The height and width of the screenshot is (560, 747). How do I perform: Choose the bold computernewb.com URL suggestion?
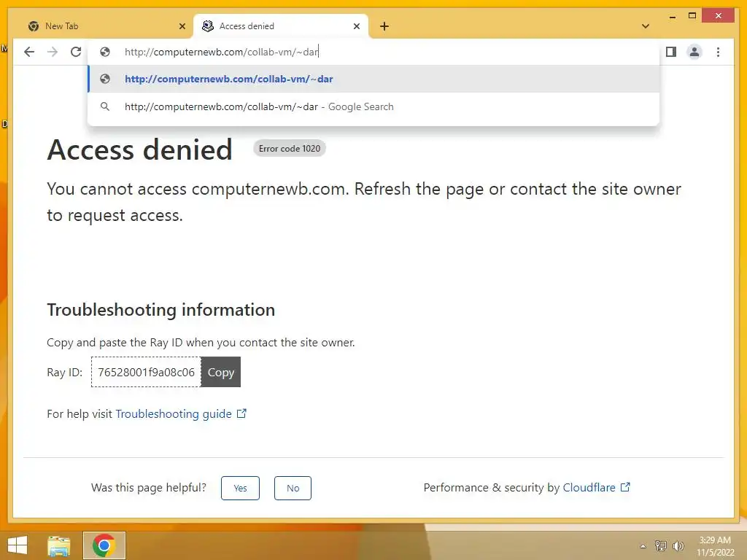tap(373, 79)
